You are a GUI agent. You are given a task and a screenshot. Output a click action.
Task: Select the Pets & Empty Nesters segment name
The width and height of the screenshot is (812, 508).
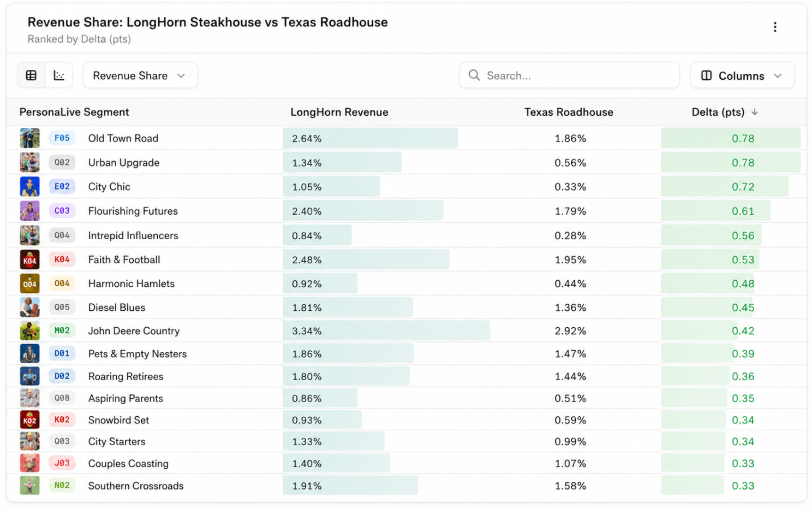(x=138, y=354)
